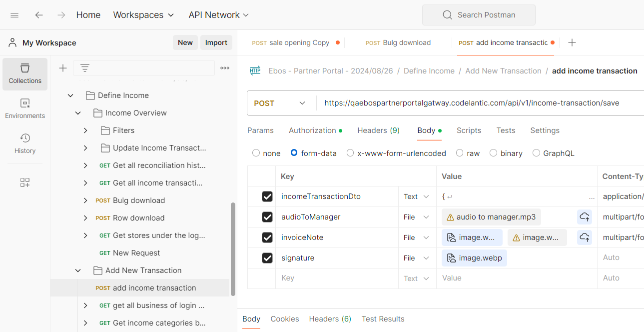Open a new request tab with plus

point(572,42)
